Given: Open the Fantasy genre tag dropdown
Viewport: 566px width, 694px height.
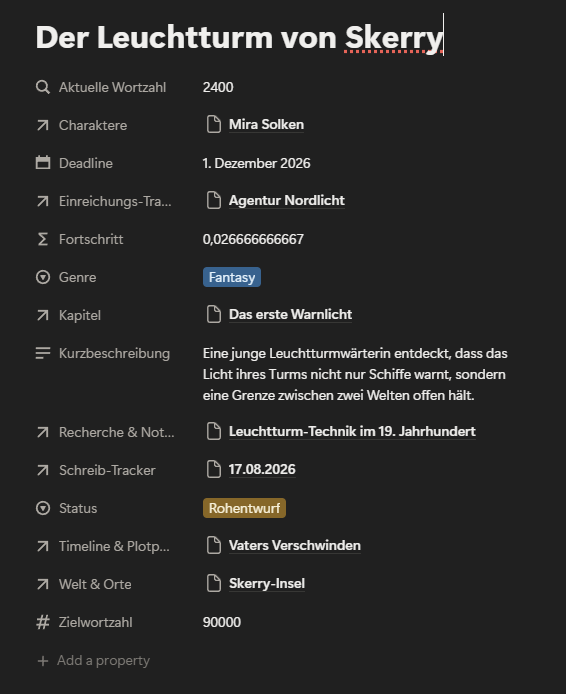Looking at the screenshot, I should click(x=232, y=277).
